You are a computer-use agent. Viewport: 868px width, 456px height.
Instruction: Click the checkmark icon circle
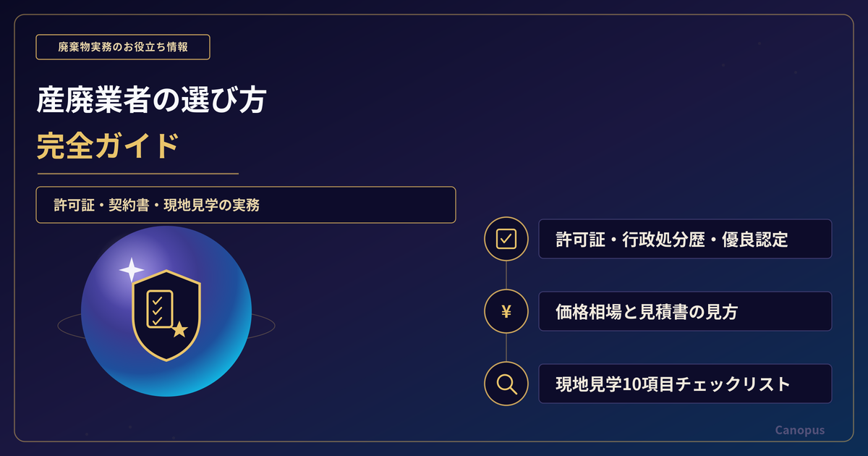point(506,239)
